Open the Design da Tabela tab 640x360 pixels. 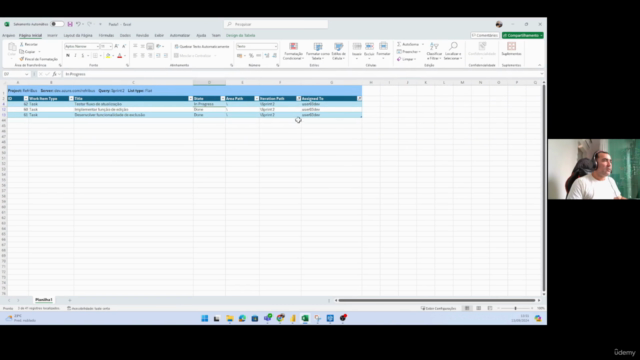240,36
